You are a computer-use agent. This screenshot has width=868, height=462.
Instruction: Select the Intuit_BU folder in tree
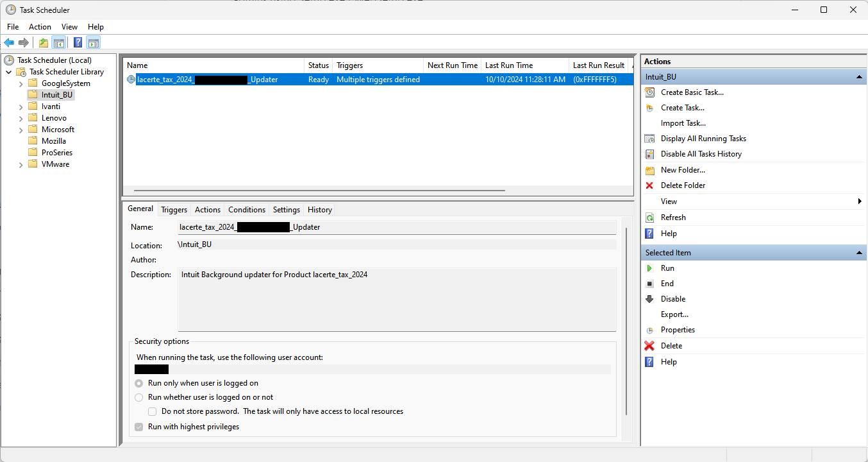[x=57, y=95]
